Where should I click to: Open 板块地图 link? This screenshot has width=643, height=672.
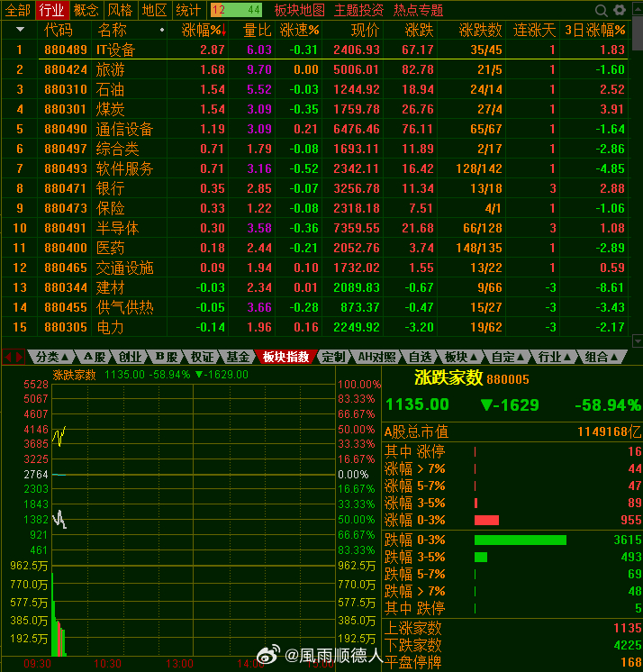tap(300, 10)
